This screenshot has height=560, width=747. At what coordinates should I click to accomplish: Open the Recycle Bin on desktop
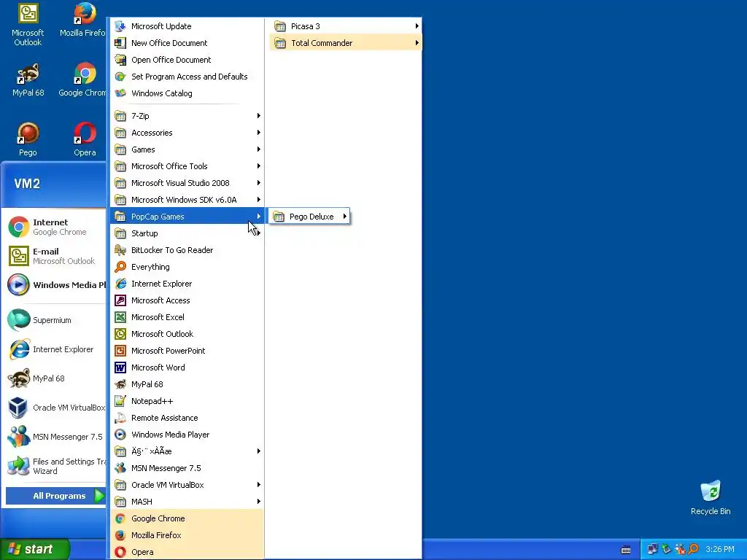pyautogui.click(x=711, y=497)
